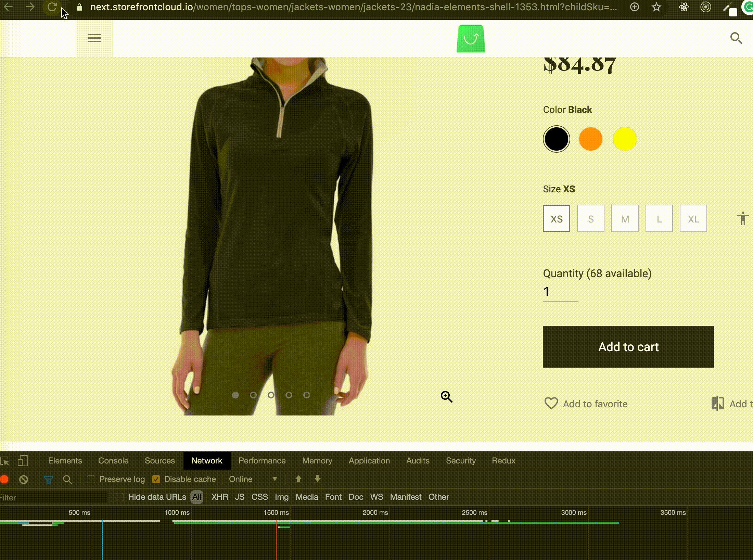Filter requests by CSS

[260, 497]
